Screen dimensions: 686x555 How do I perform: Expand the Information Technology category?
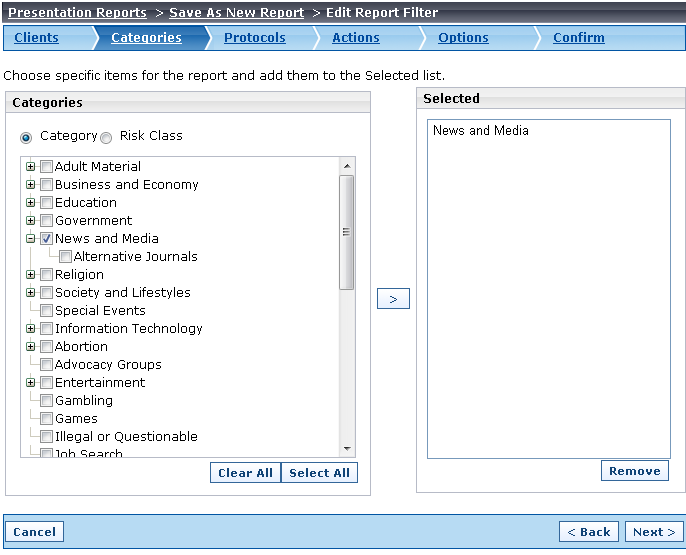coord(30,328)
